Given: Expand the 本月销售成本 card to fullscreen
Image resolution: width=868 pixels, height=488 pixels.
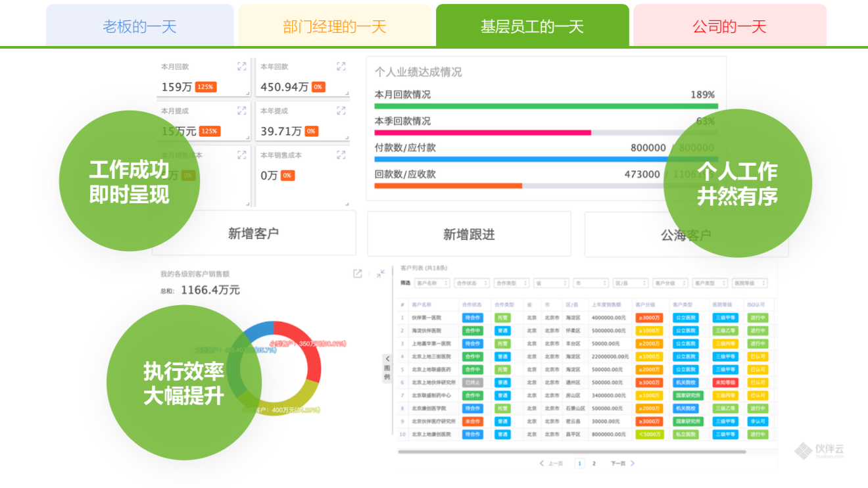Looking at the screenshot, I should 242,155.
